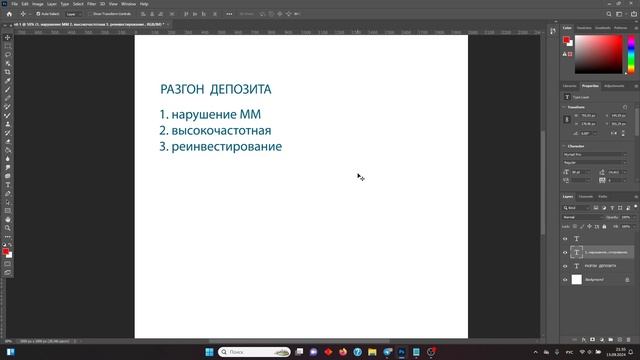Select the Zoom tool in toolbox

click(7, 228)
